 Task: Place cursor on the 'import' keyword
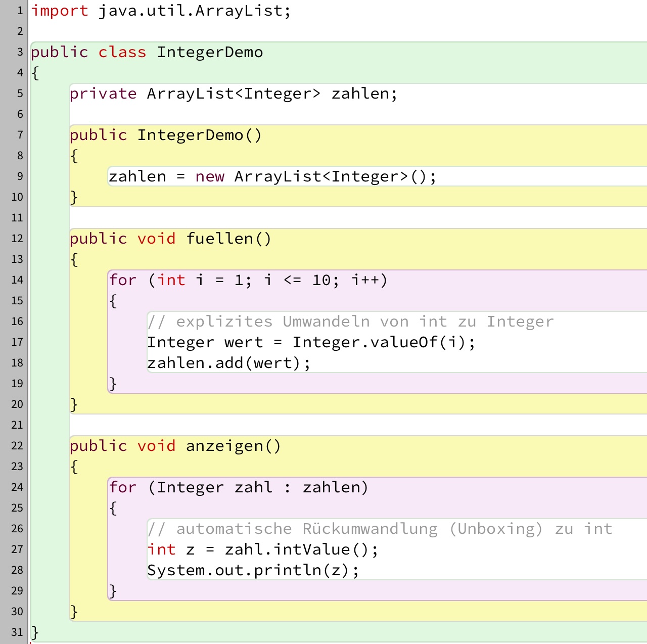pyautogui.click(x=60, y=11)
